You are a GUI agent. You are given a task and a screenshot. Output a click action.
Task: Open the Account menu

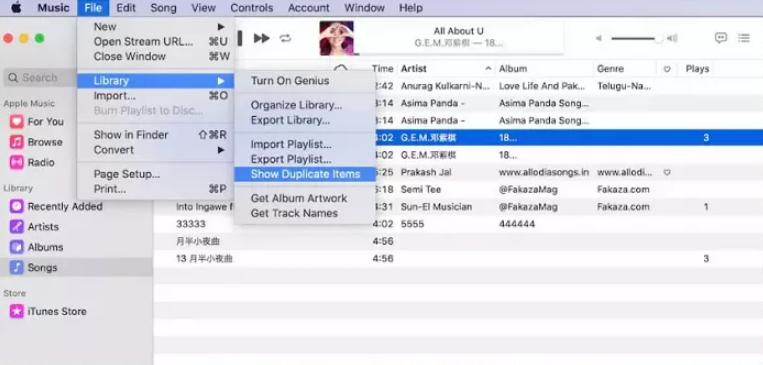point(309,8)
